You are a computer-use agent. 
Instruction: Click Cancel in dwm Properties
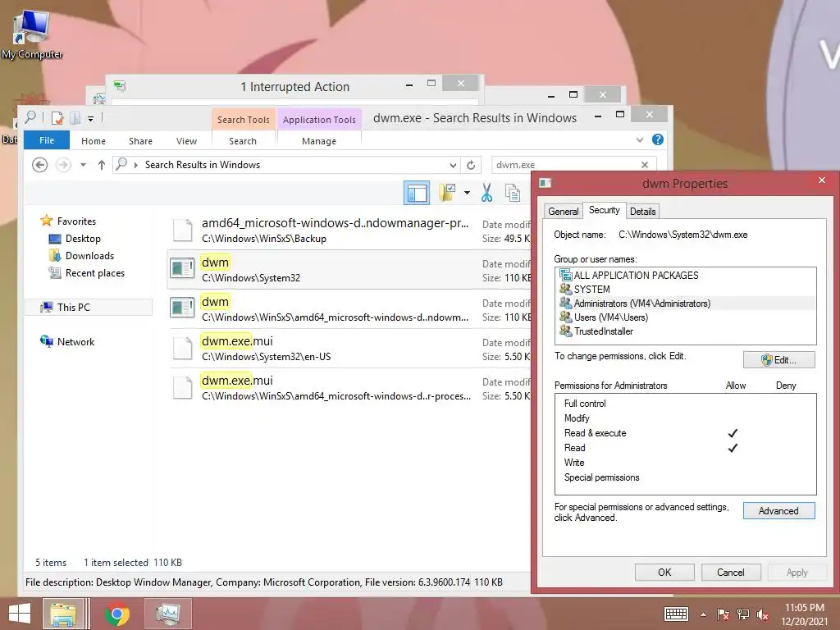(x=731, y=572)
